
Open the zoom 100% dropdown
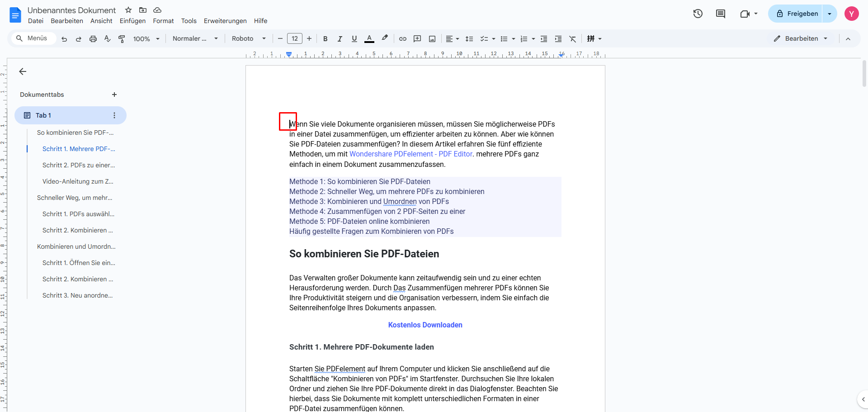146,39
